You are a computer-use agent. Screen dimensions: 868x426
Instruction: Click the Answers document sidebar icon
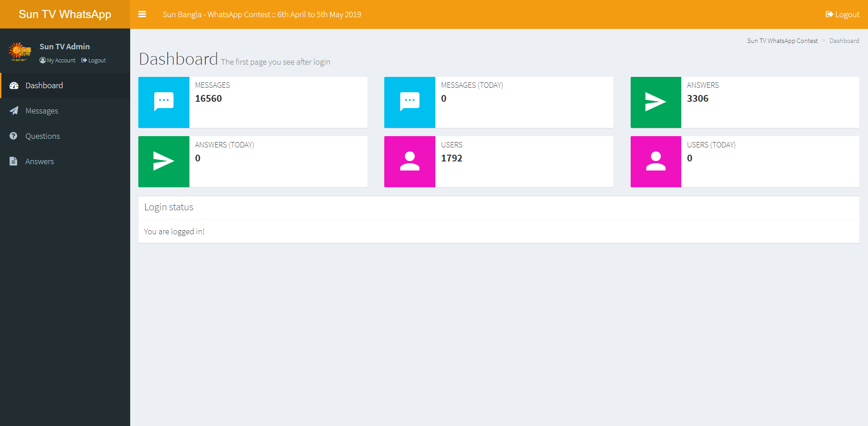point(14,161)
